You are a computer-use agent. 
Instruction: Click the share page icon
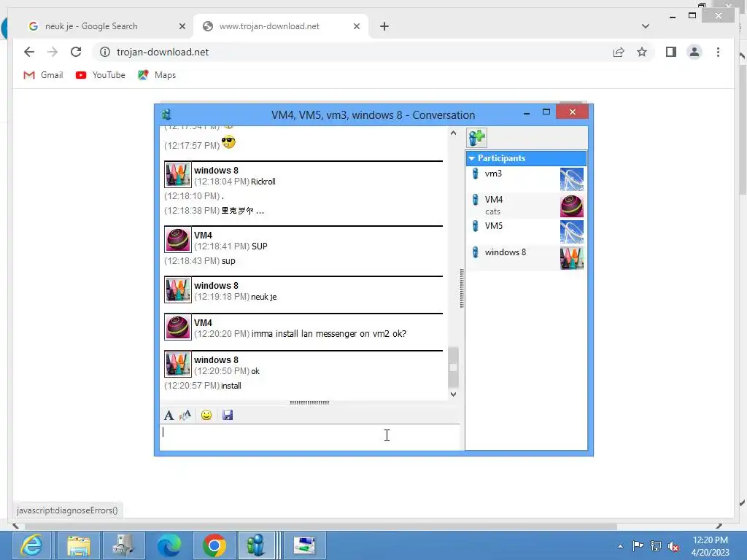click(x=619, y=52)
